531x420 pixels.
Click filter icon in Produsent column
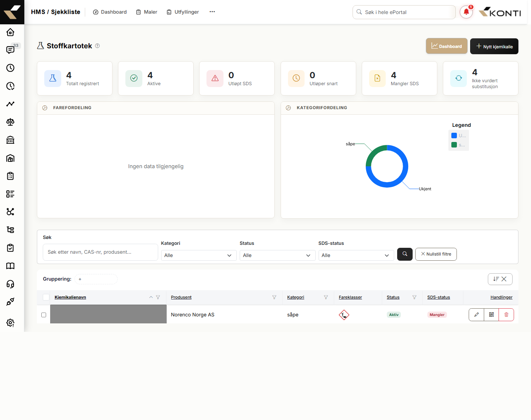[274, 297]
